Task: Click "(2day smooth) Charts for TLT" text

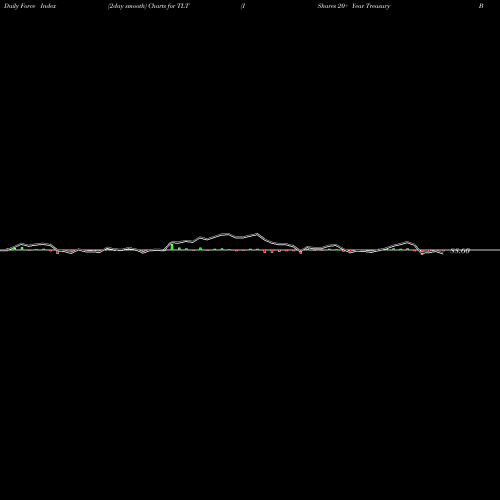Action: (x=149, y=6)
